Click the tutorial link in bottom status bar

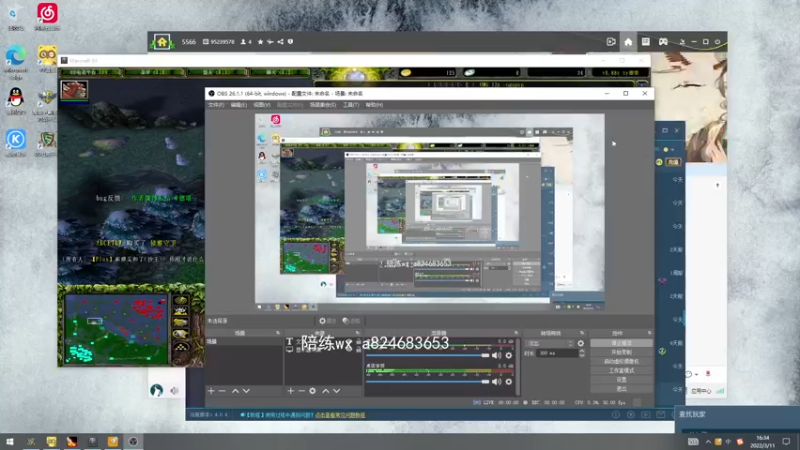pyautogui.click(x=340, y=415)
